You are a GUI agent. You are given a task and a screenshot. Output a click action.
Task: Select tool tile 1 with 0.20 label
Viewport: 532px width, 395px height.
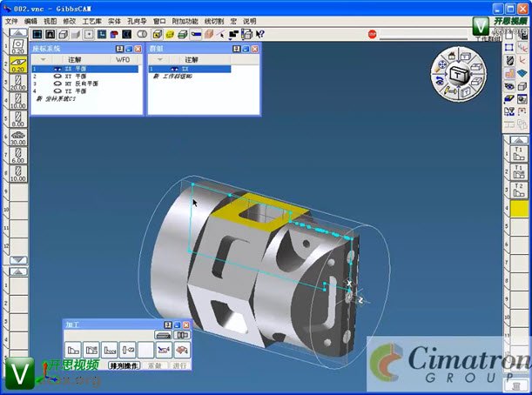[18, 46]
